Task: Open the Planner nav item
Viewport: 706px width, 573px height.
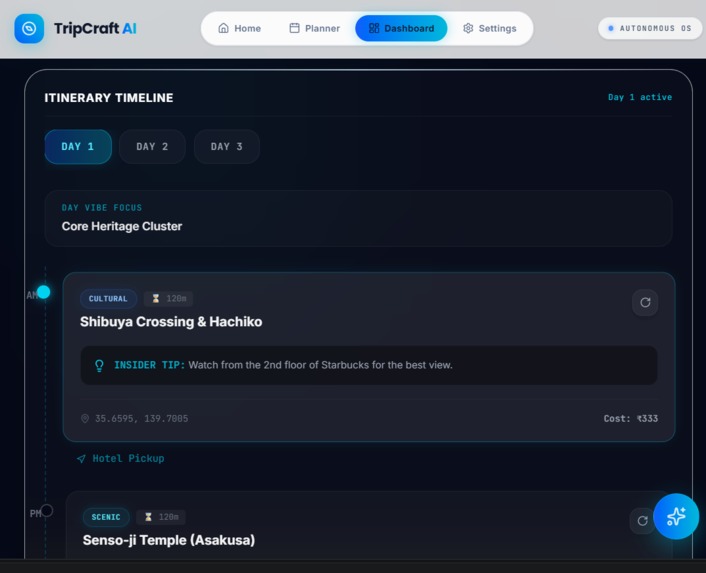Action: pyautogui.click(x=314, y=28)
